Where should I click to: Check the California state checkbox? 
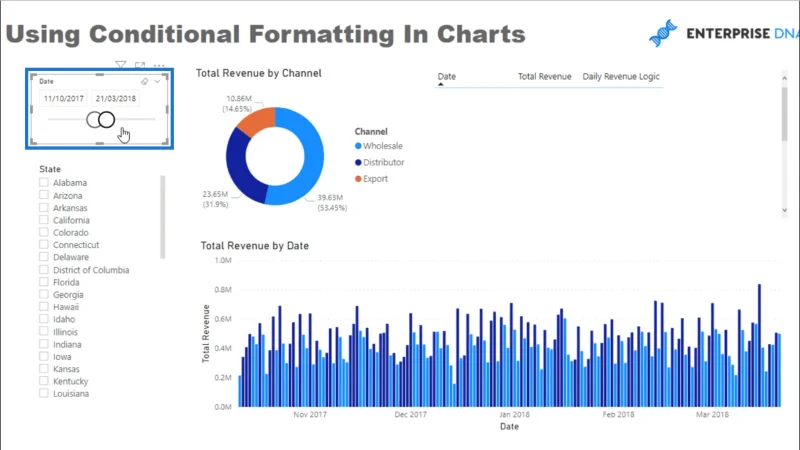tap(44, 220)
